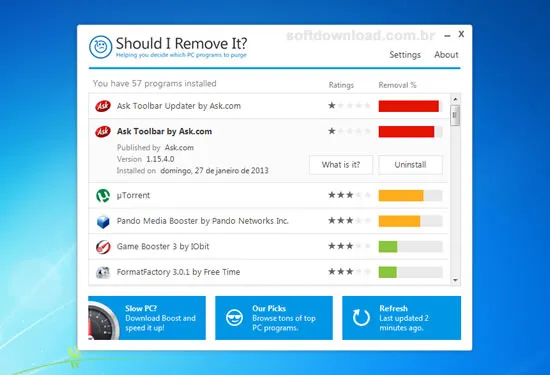The image size is (550, 375).
Task: Click the Ratings column header
Action: pos(341,85)
